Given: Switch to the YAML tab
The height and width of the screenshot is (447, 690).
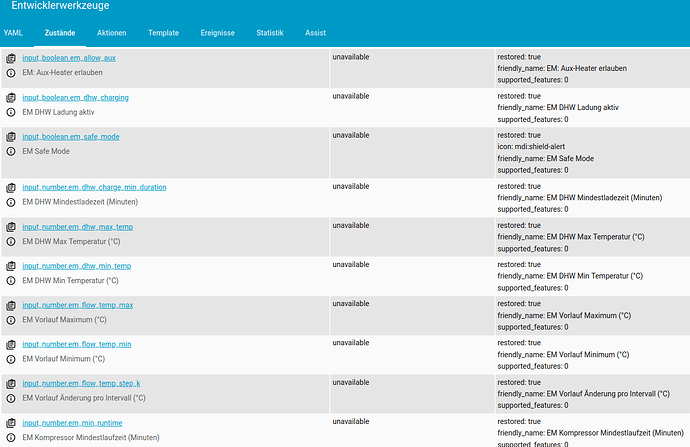Looking at the screenshot, I should 12,33.
